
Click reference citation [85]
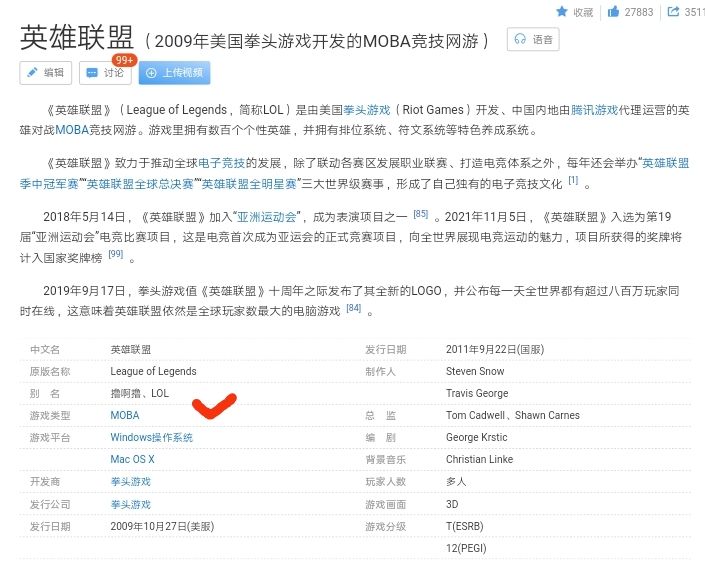coord(420,214)
